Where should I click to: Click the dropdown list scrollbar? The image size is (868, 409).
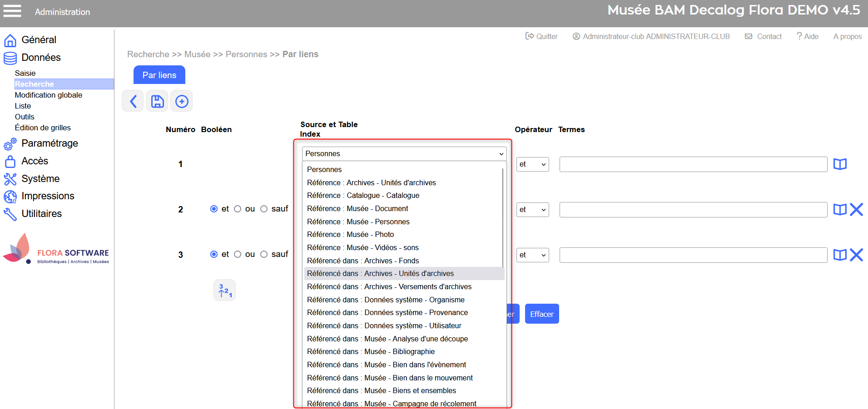503,218
